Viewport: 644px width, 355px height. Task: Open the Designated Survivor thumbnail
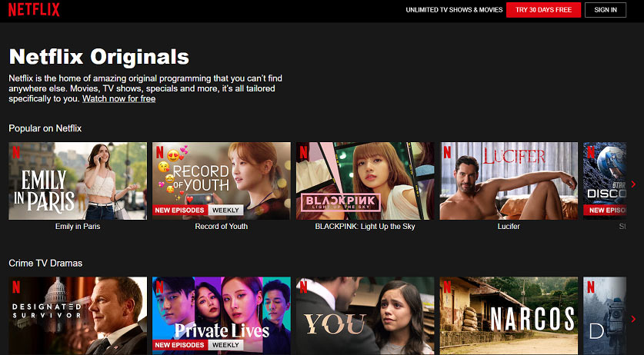[78, 316]
